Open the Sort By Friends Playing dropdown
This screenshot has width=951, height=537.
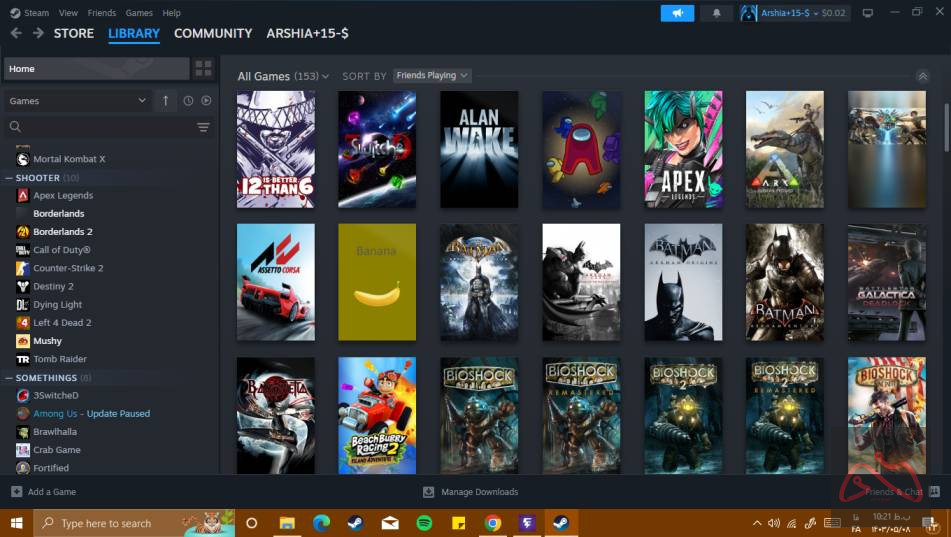[432, 76]
